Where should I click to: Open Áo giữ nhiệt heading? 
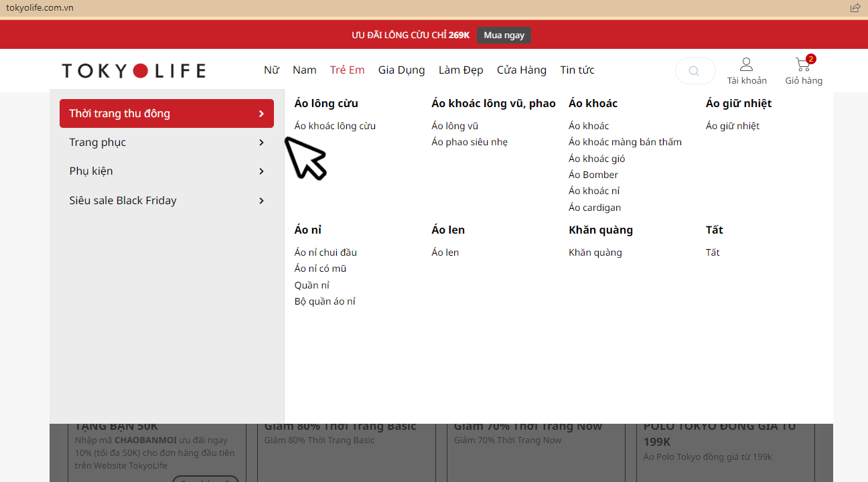(x=738, y=103)
